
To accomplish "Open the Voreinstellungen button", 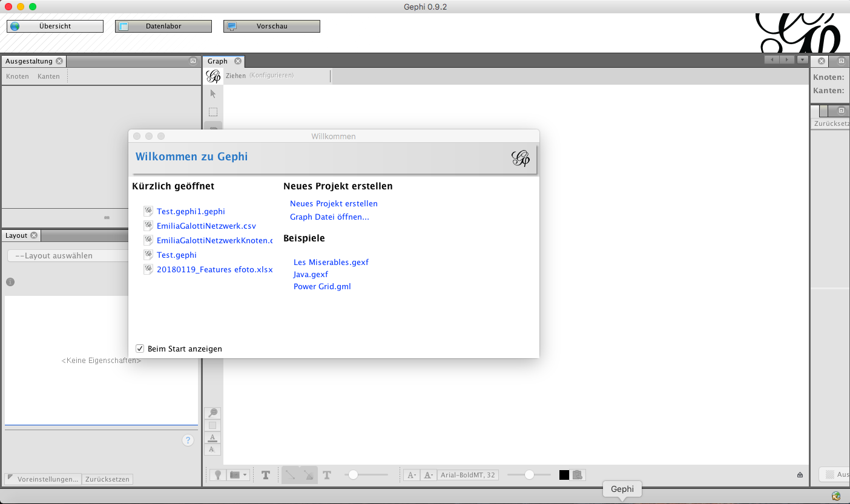I will tap(43, 479).
